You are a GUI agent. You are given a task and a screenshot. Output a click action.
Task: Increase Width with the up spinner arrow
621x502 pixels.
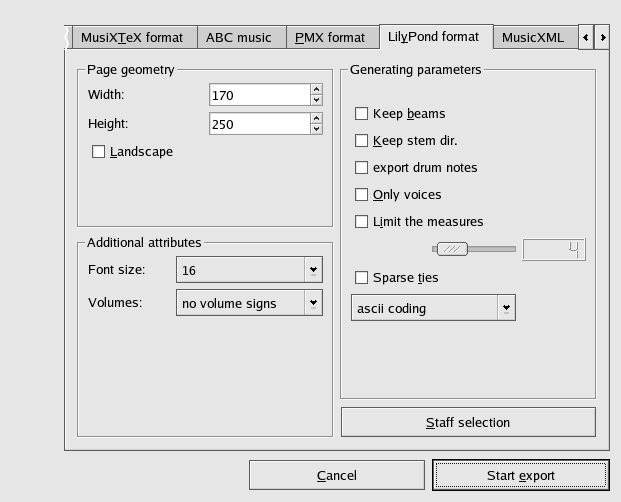click(x=316, y=89)
